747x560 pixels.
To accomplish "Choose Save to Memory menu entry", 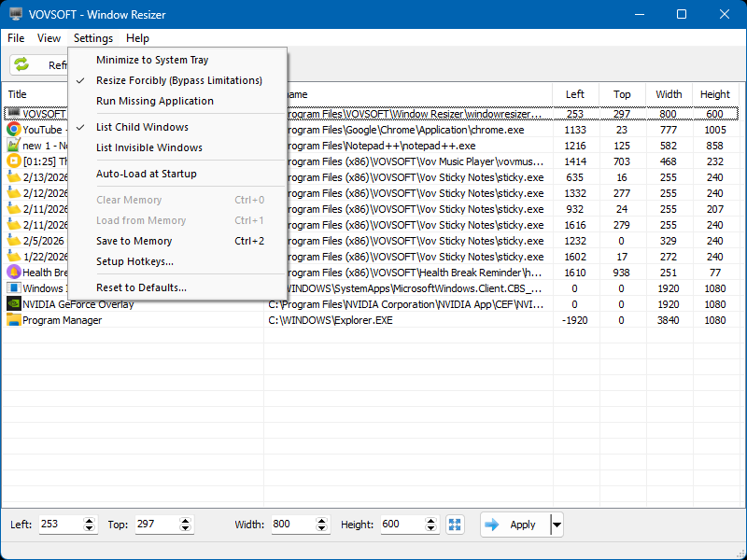I will pyautogui.click(x=134, y=241).
